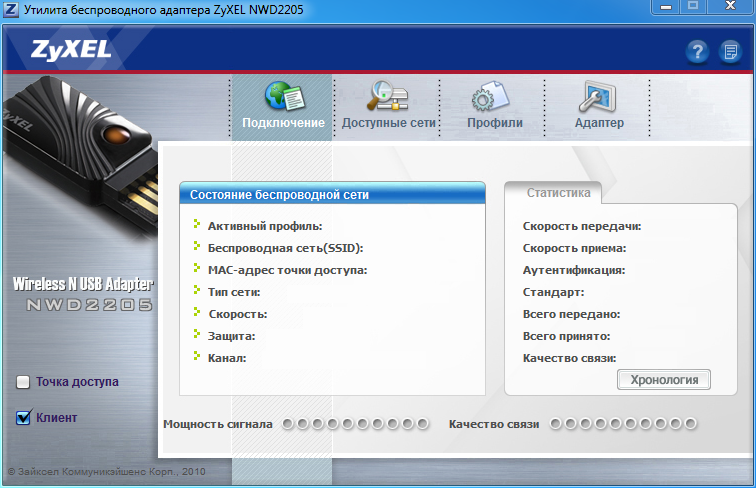Click the magnifier Доступные сети icon
This screenshot has height=488, width=756.
388,95
